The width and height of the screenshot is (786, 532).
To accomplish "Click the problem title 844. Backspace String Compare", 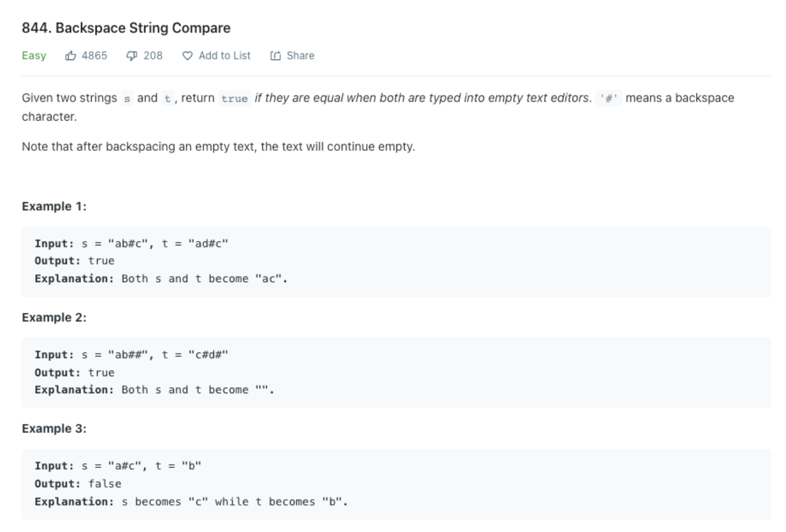I will [x=126, y=28].
